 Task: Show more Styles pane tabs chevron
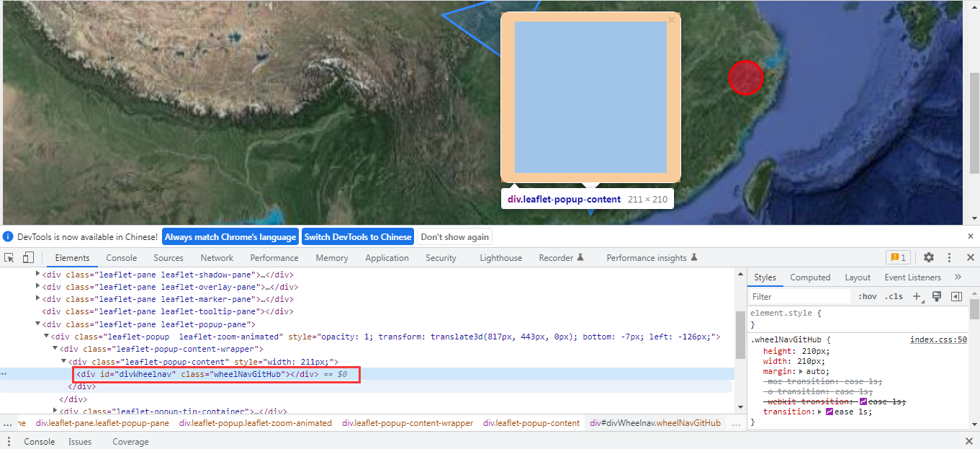point(958,277)
